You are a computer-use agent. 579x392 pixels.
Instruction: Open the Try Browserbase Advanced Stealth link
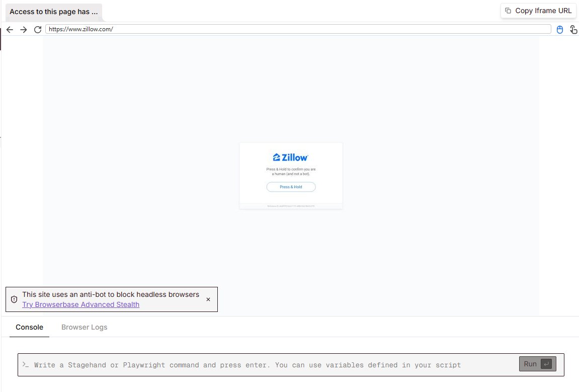(x=81, y=304)
